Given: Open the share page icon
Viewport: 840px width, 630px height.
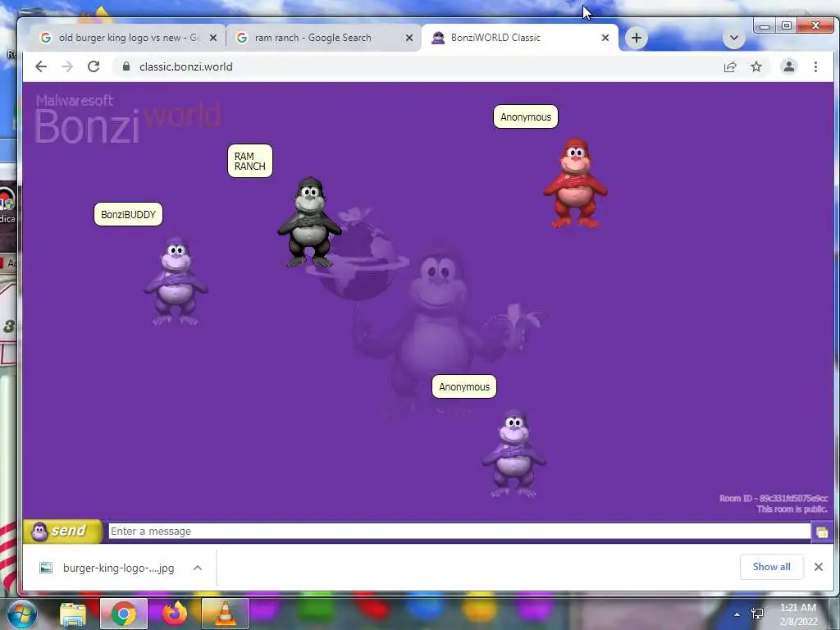Looking at the screenshot, I should pos(730,67).
